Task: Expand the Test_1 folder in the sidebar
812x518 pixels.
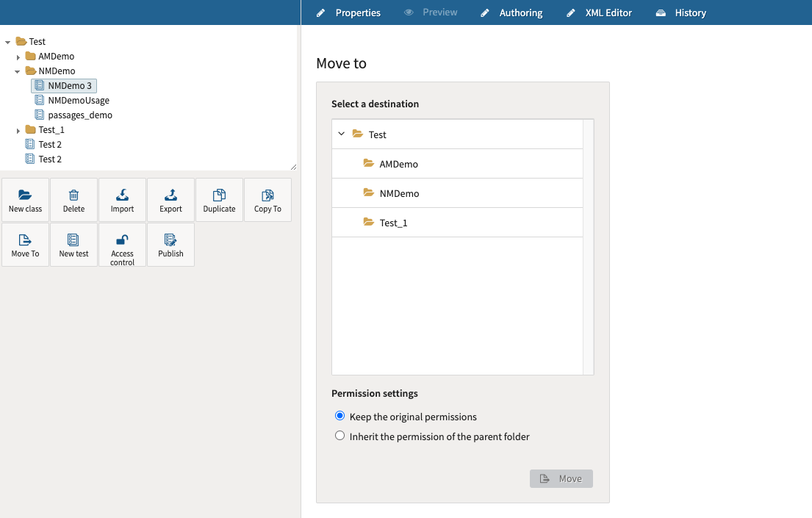Action: (18, 129)
